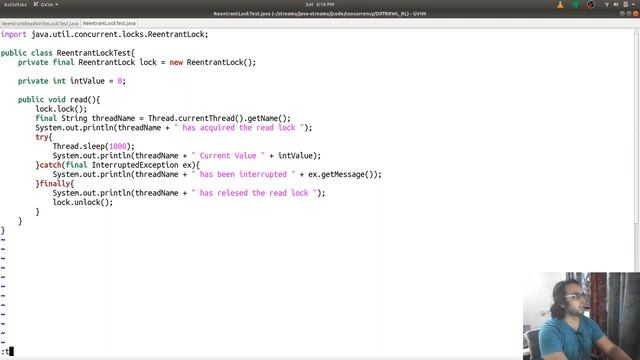Viewport: 640px width, 360px height.
Task: Click 'has relesed the read lock' string
Action: pos(254,193)
